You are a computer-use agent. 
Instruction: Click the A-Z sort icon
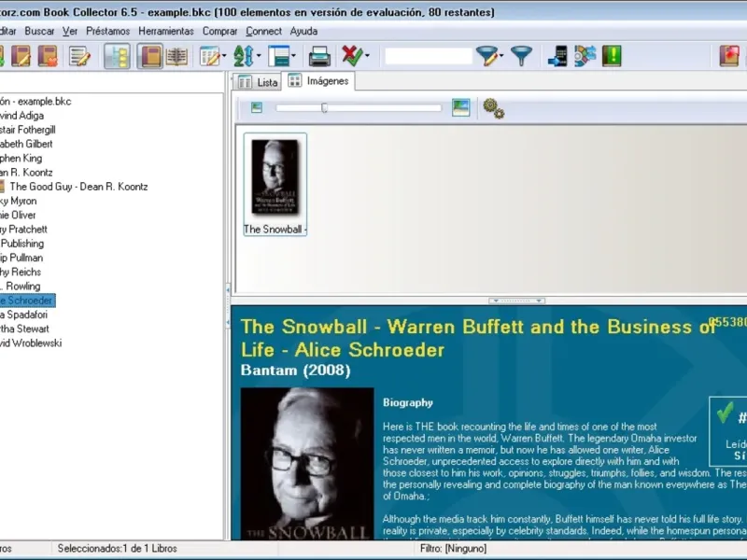pyautogui.click(x=244, y=56)
